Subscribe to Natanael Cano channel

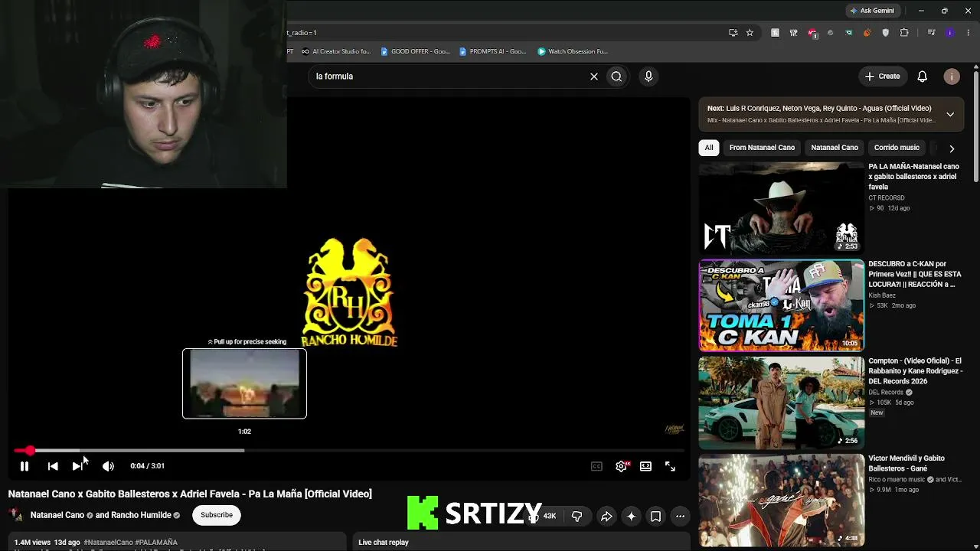click(x=217, y=515)
